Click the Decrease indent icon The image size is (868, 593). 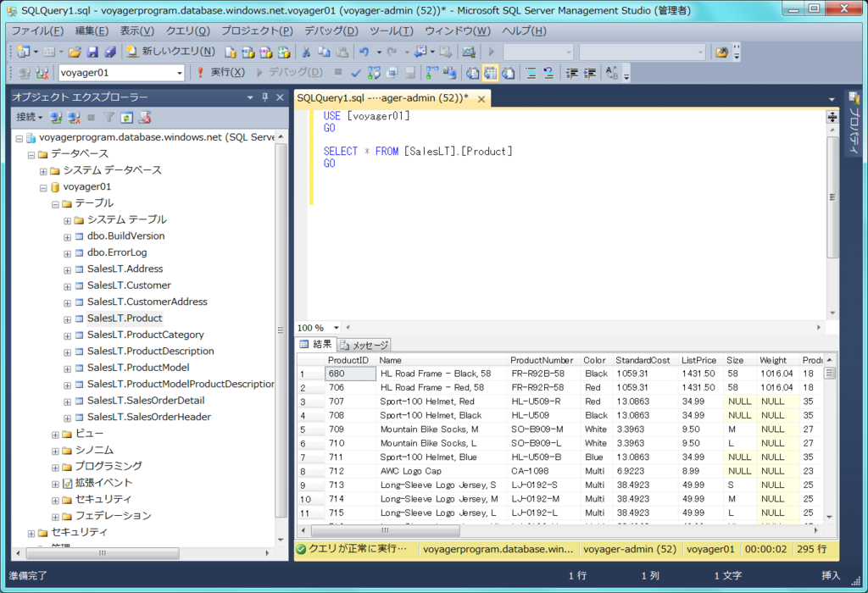(572, 73)
